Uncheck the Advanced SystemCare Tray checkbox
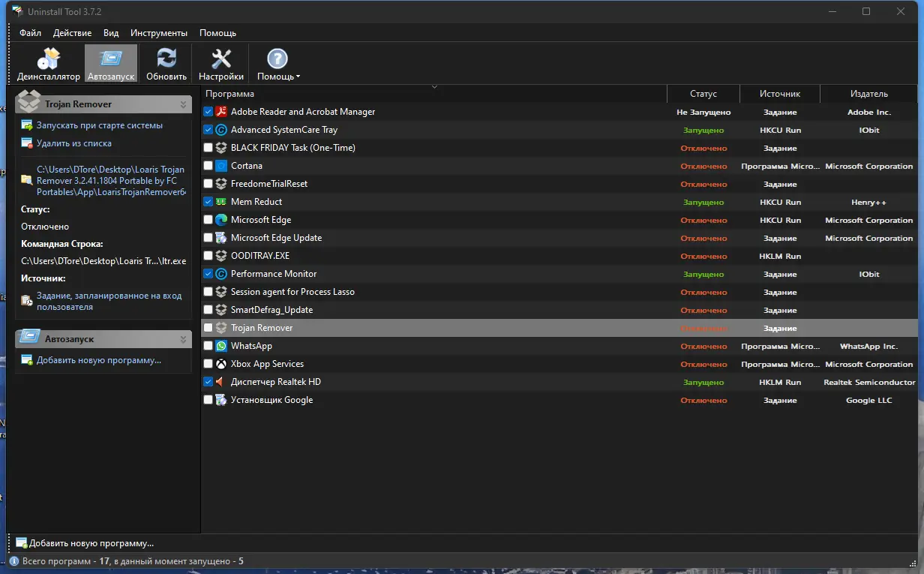 click(208, 130)
